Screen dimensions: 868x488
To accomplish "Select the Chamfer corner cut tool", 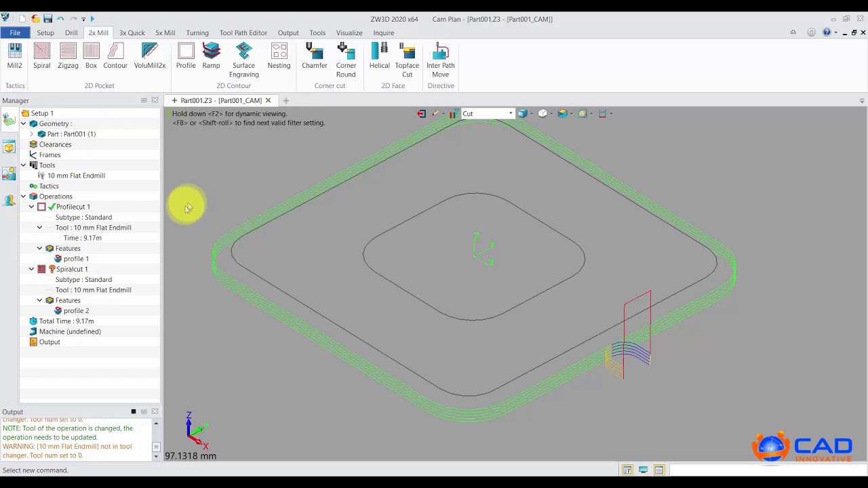I will coord(315,56).
